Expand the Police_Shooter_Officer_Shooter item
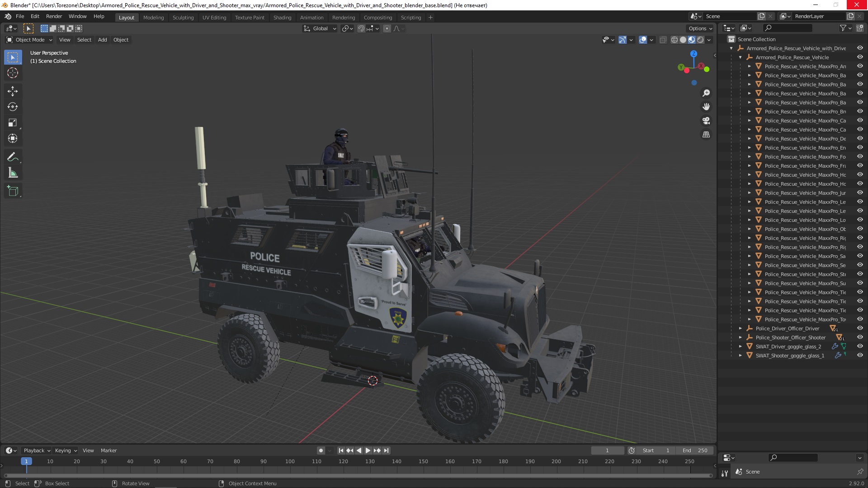 (741, 338)
